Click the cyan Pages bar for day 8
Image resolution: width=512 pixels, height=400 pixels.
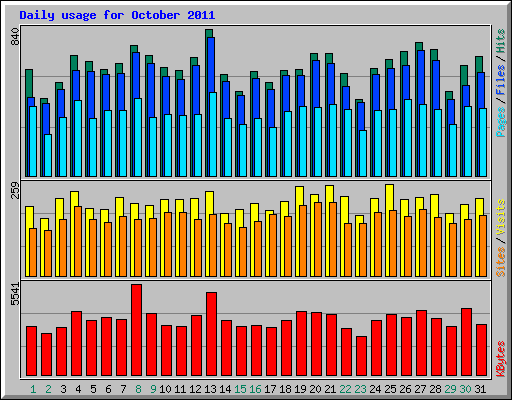click(x=138, y=137)
